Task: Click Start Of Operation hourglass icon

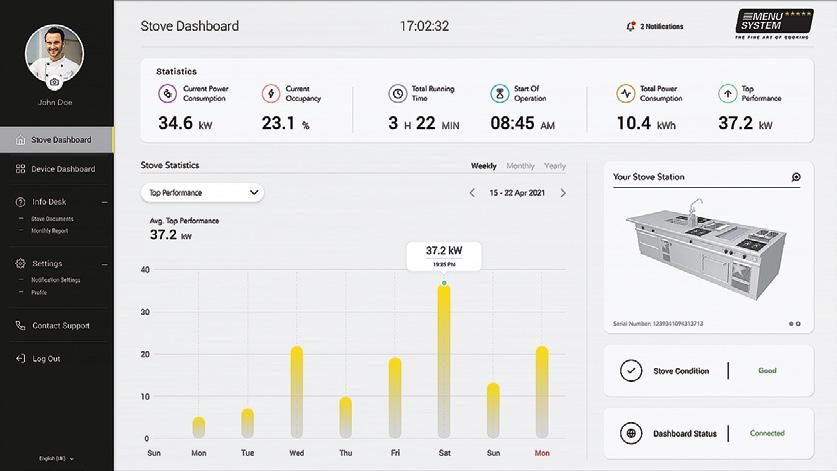Action: coord(500,93)
